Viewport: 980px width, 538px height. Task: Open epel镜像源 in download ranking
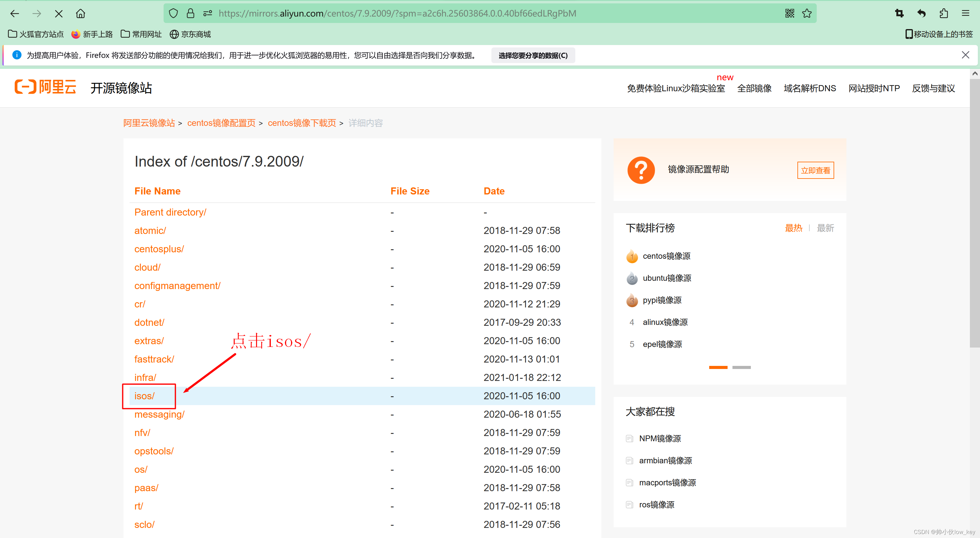pyautogui.click(x=662, y=344)
